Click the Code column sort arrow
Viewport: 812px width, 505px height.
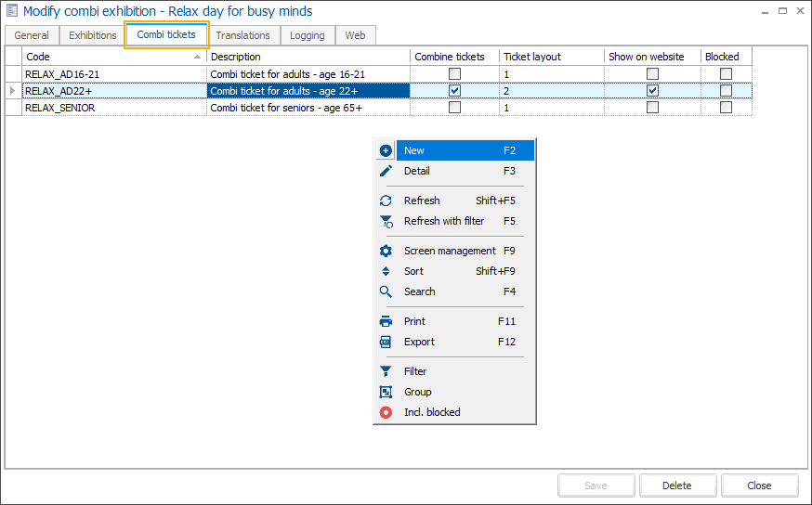(x=197, y=57)
